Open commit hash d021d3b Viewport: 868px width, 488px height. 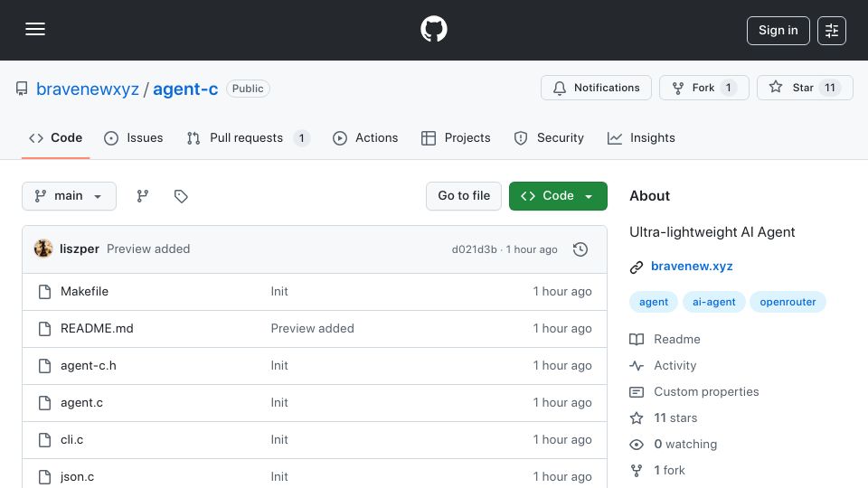pos(475,249)
